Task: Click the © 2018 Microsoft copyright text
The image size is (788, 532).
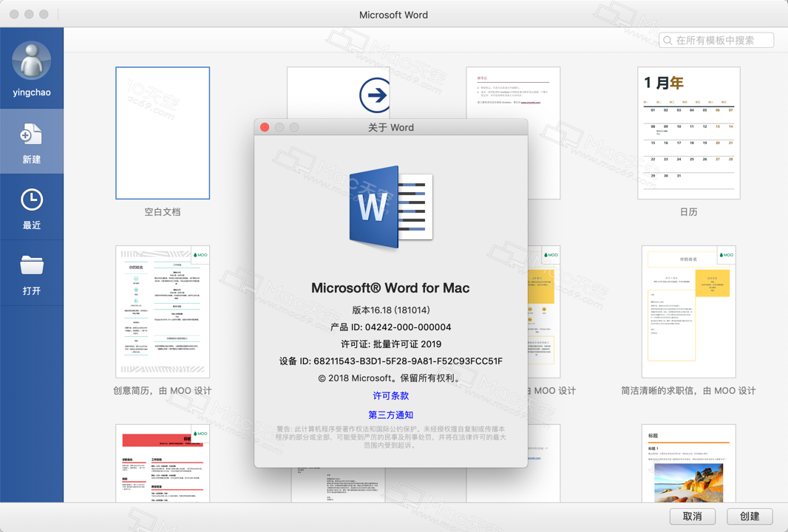Action: (x=390, y=378)
